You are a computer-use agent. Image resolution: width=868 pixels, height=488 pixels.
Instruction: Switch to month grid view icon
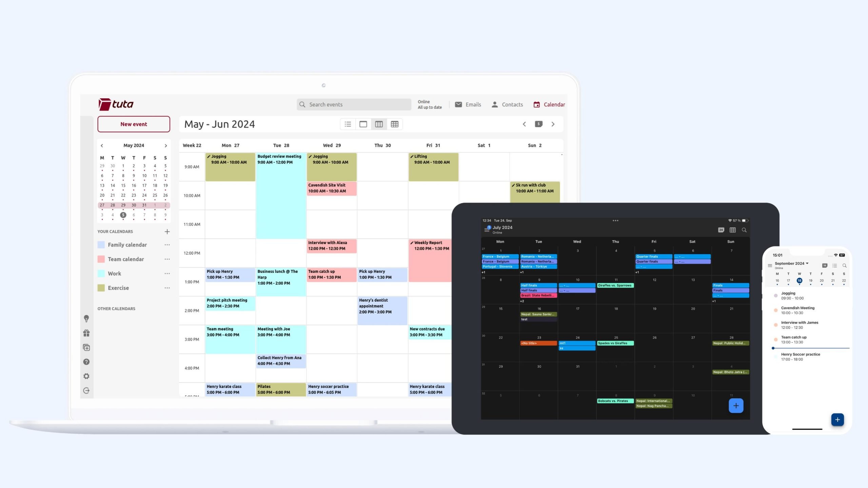394,124
